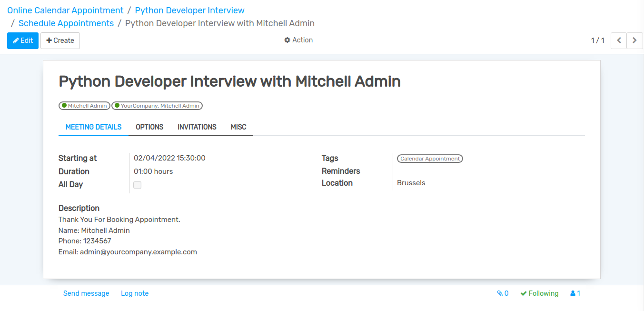This screenshot has height=311, width=644.
Task: Switch to the Options tab
Action: pyautogui.click(x=149, y=127)
